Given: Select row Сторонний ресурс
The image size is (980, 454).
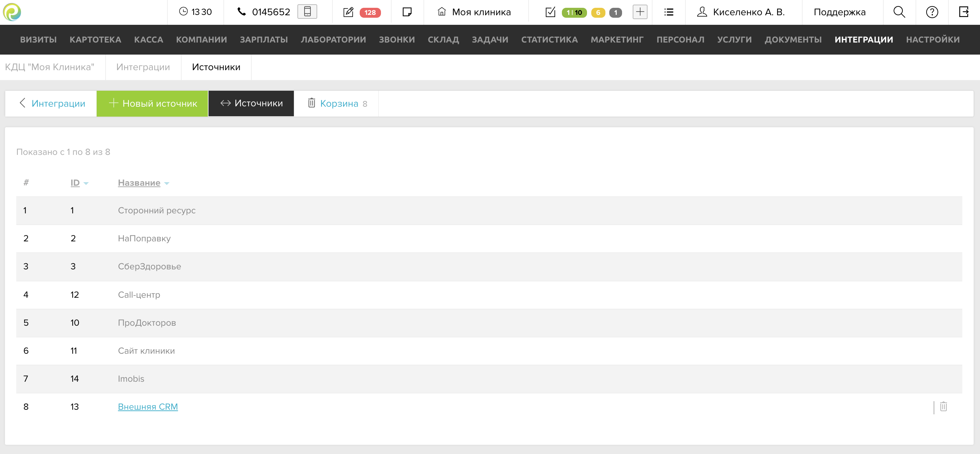Looking at the screenshot, I should (489, 210).
